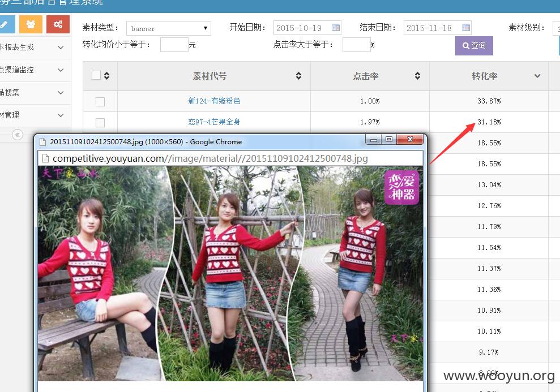Click the 12.76% conversion rate cell
The height and width of the screenshot is (392, 560).
[x=489, y=206]
